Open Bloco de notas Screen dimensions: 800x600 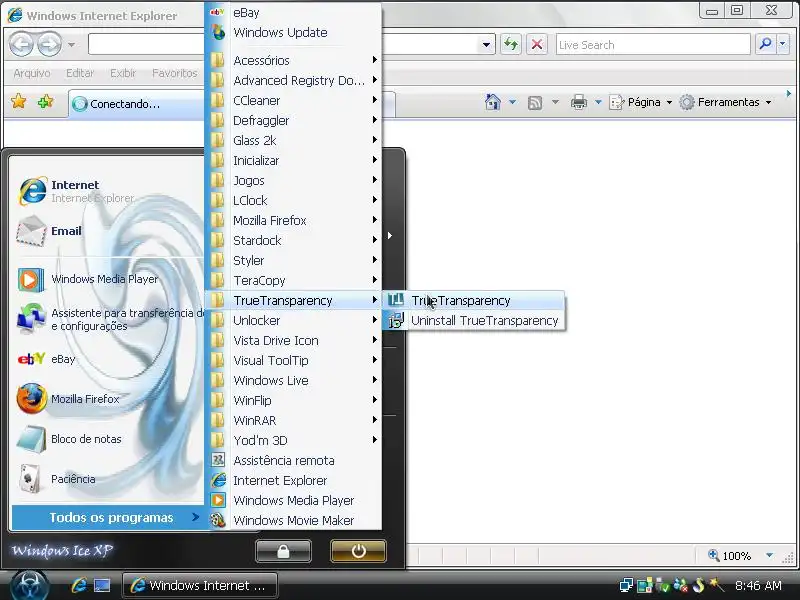click(107, 439)
